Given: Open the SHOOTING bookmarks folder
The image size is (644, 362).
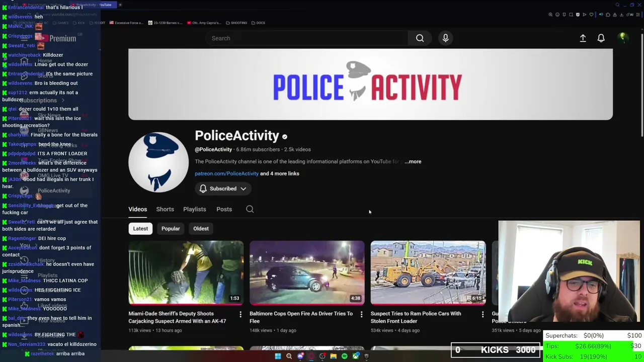Looking at the screenshot, I should point(236,23).
